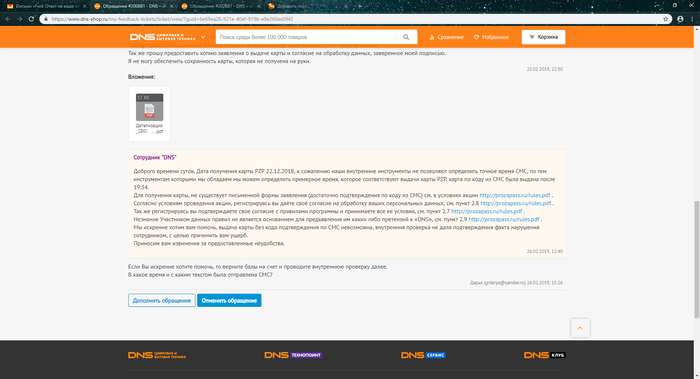Open the Сравнение comparison page
Image resolution: width=700 pixels, height=379 pixels.
(446, 37)
